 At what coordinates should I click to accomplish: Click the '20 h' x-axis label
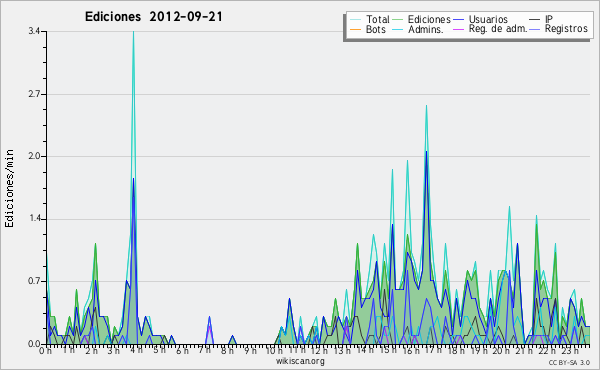(501, 351)
